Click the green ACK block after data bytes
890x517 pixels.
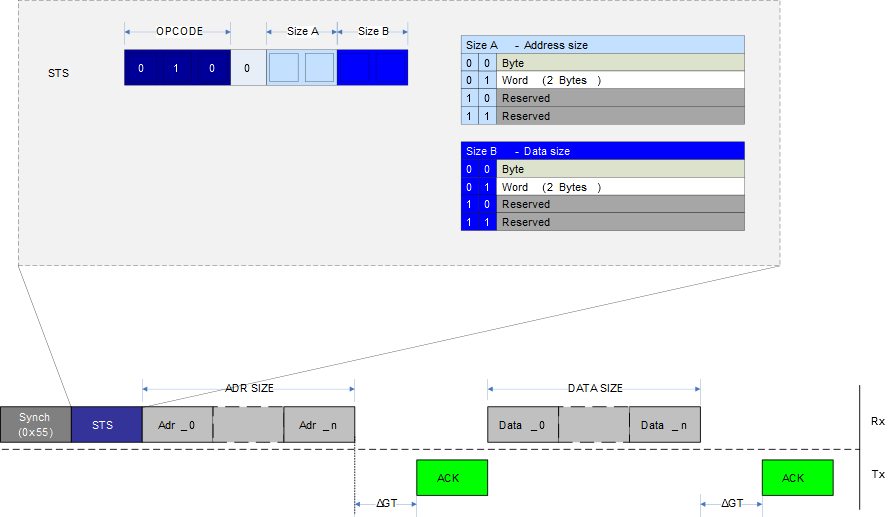tap(796, 477)
